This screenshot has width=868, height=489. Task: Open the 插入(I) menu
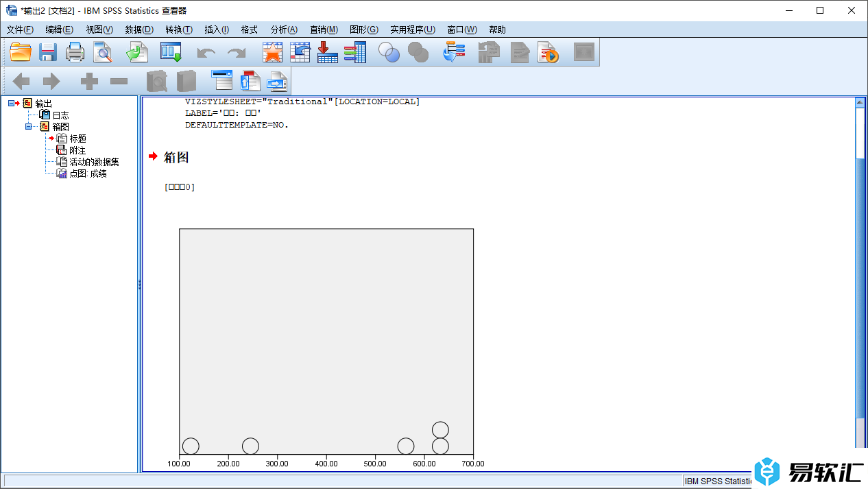point(217,29)
